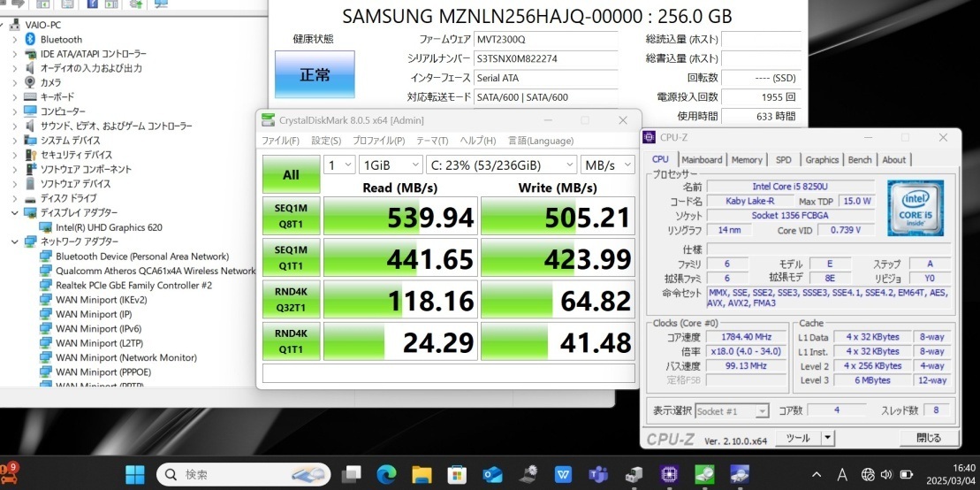This screenshot has width=980, height=490.
Task: Click the scan hardware monitor icon in toolbar
Action: tap(161, 4)
